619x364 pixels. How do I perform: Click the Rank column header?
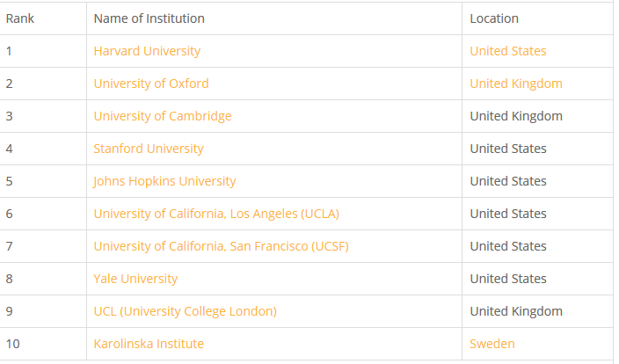20,18
